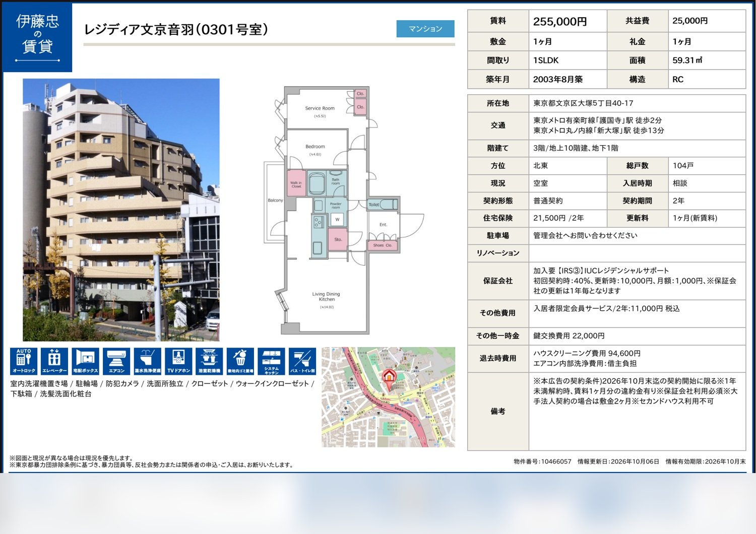
Task: Select the システムキッチン kitchen icon
Action: (x=271, y=361)
